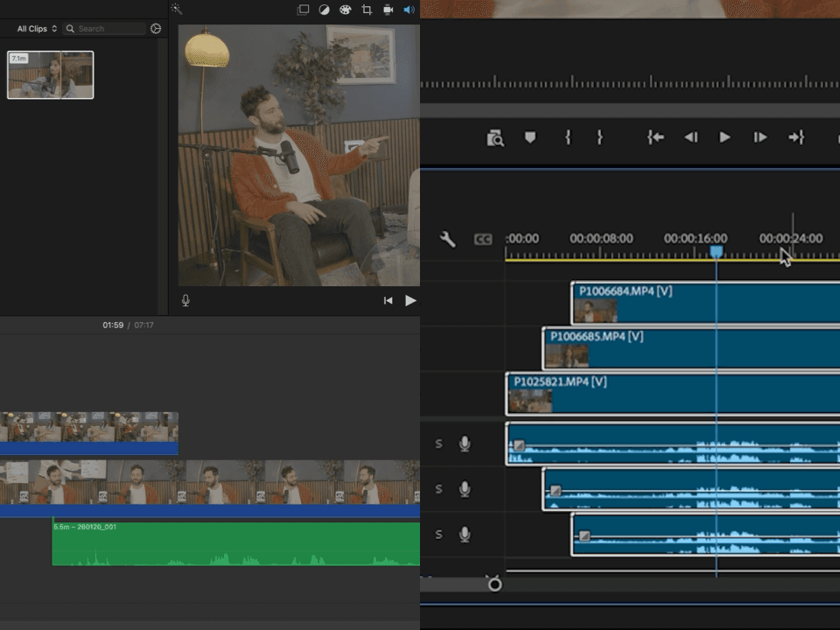Image resolution: width=840 pixels, height=630 pixels.
Task: Mark In with the left brace icon
Action: point(568,137)
